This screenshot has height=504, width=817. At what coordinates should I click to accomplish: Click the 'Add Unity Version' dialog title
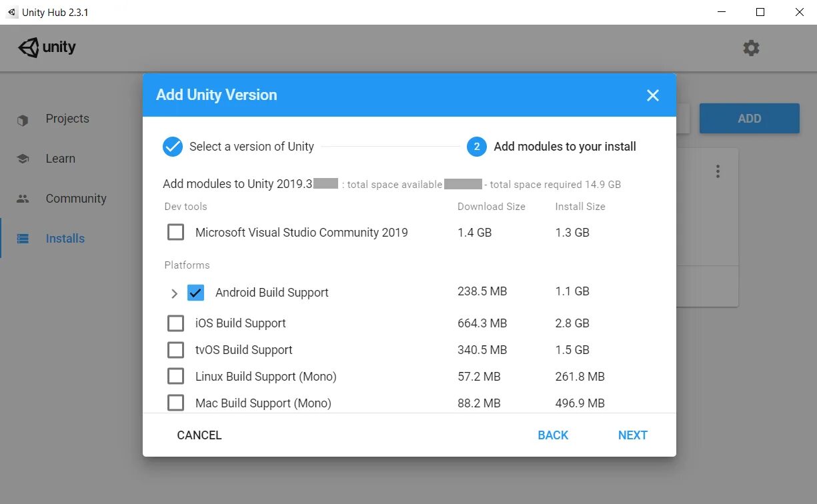pyautogui.click(x=217, y=95)
